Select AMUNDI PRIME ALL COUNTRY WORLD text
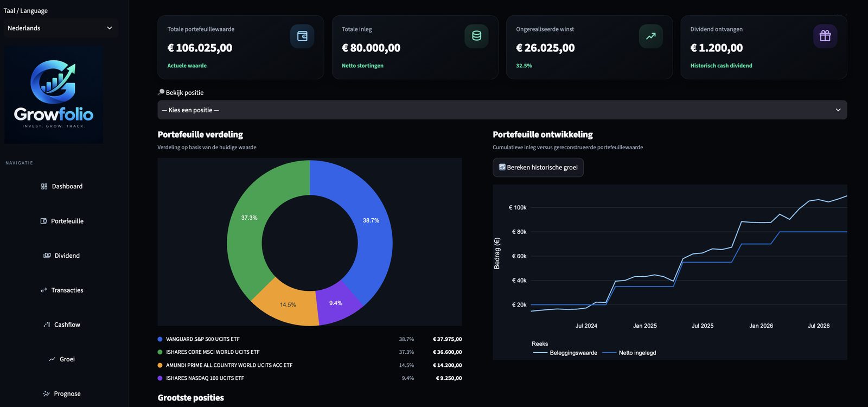Image resolution: width=868 pixels, height=407 pixels. 229,365
